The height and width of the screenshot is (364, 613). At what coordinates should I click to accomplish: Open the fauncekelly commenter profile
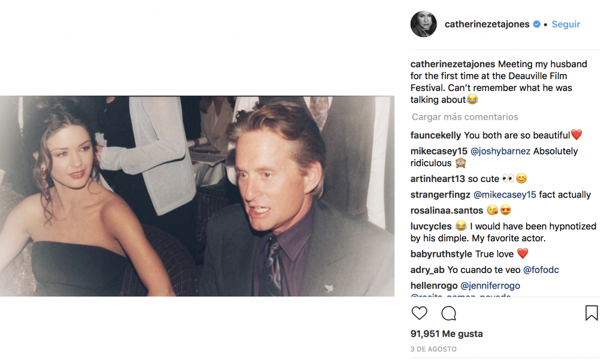click(x=436, y=135)
